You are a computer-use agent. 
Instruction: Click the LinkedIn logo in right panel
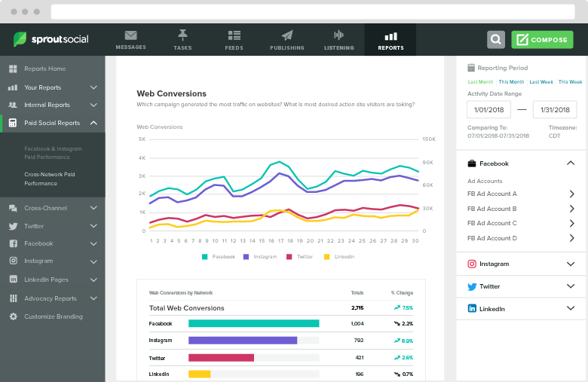(472, 308)
